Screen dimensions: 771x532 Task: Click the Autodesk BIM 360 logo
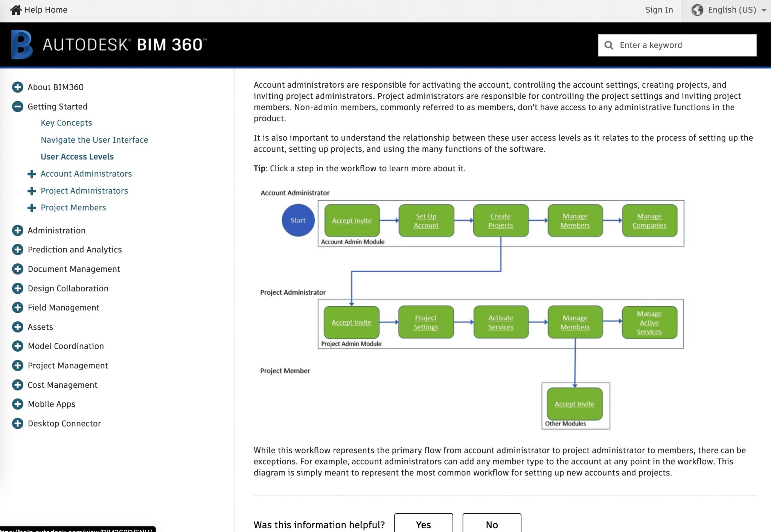pyautogui.click(x=109, y=44)
